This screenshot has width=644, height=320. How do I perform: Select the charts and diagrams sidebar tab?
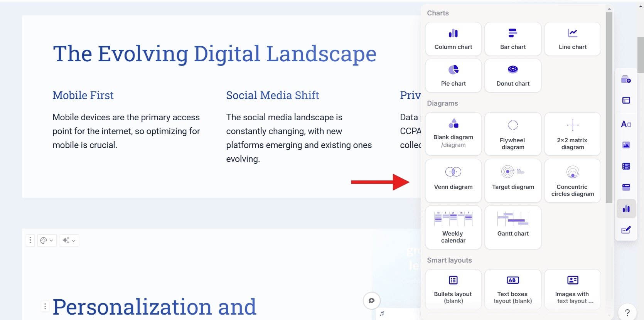pos(626,209)
